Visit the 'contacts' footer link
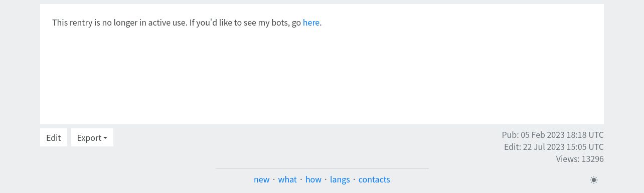Image resolution: width=644 pixels, height=193 pixels. coord(374,179)
